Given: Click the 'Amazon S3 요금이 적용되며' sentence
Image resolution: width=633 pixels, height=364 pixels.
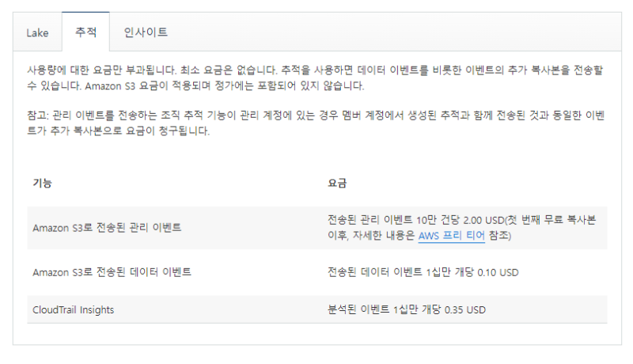Looking at the screenshot, I should pos(152,85).
